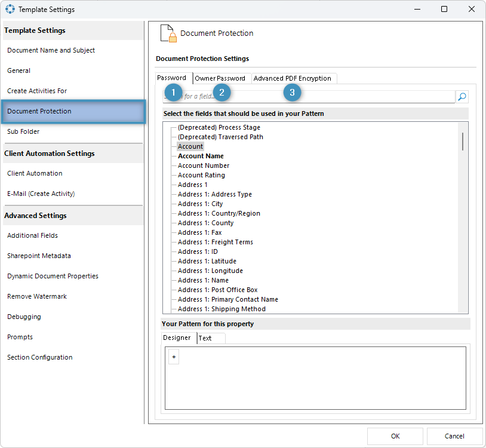
Task: Select Address 1: ID field
Action: pyautogui.click(x=198, y=251)
